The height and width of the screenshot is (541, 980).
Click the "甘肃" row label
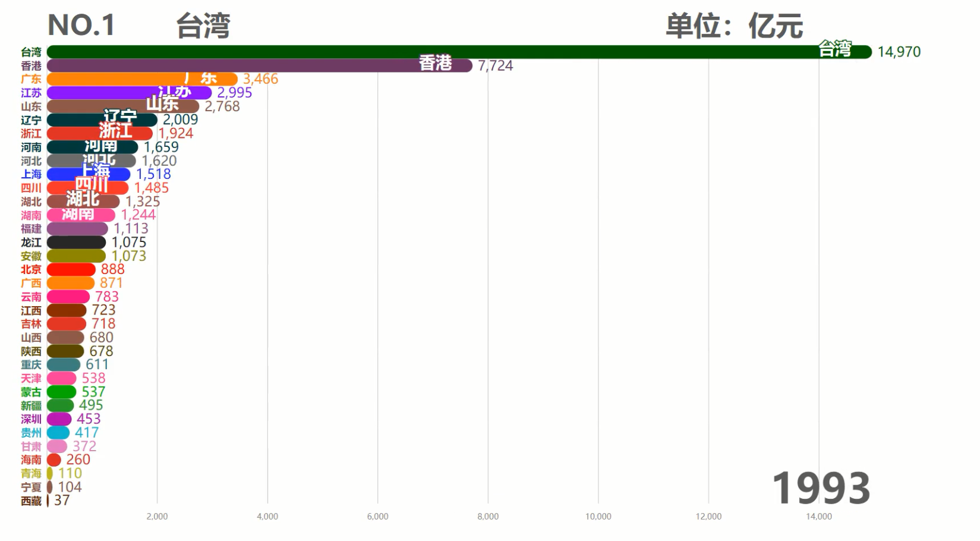[31, 446]
